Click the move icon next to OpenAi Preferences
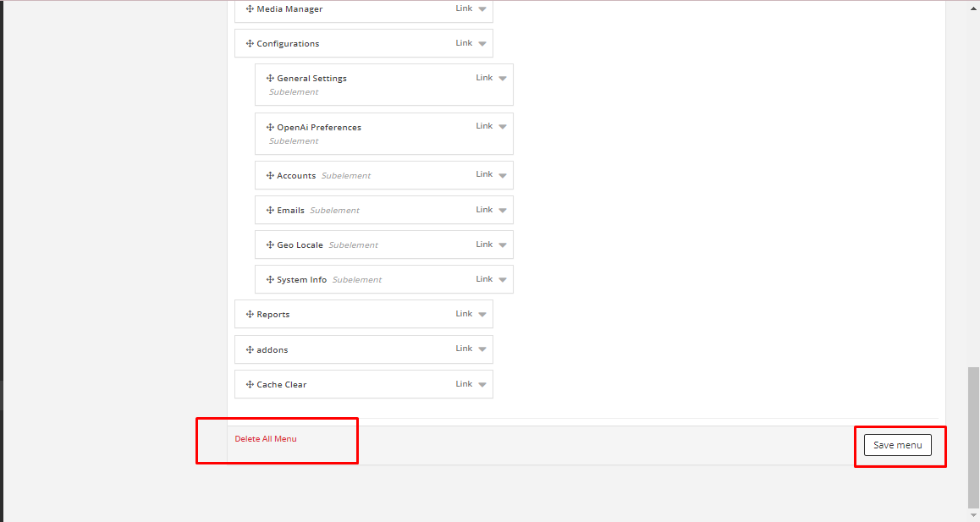980x522 pixels. (x=270, y=128)
